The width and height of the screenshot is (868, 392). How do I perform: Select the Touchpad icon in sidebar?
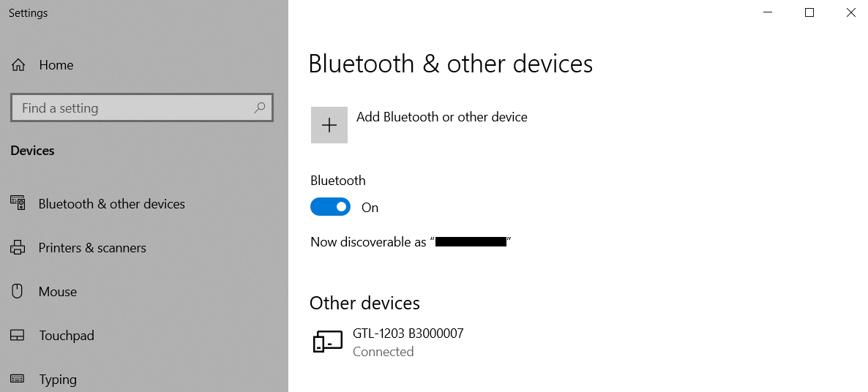click(18, 336)
